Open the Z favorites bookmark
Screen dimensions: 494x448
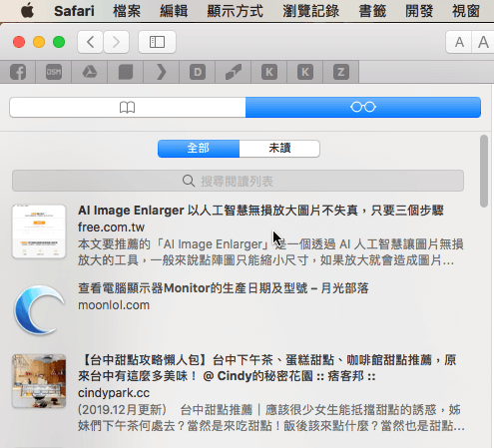click(341, 72)
